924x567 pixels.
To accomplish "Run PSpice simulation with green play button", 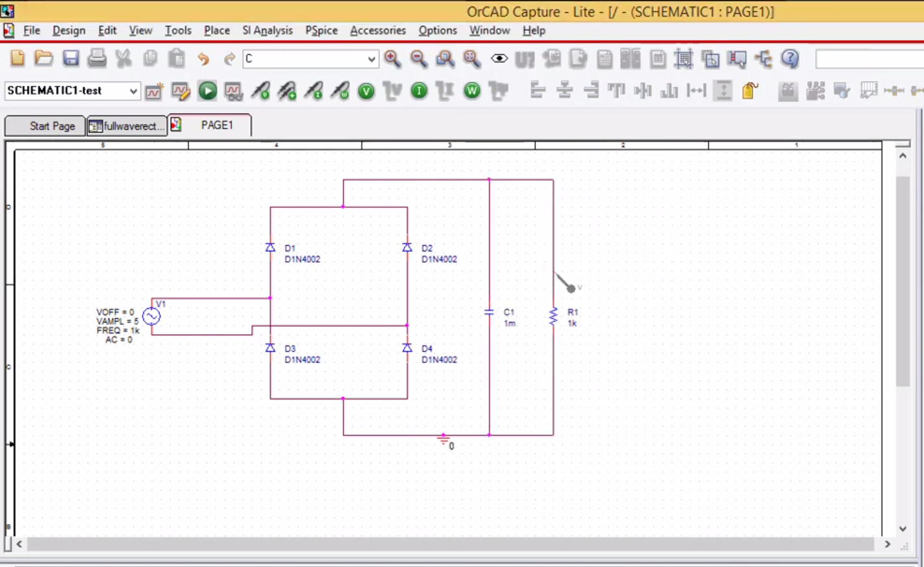I will tap(208, 91).
